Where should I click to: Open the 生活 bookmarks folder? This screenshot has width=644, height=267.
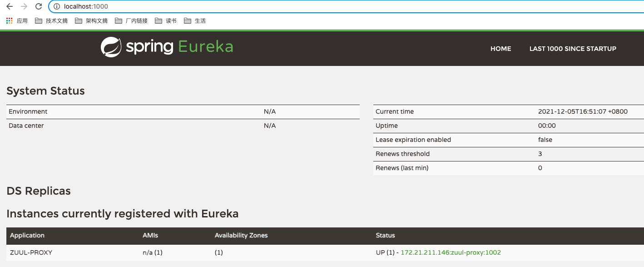point(195,21)
